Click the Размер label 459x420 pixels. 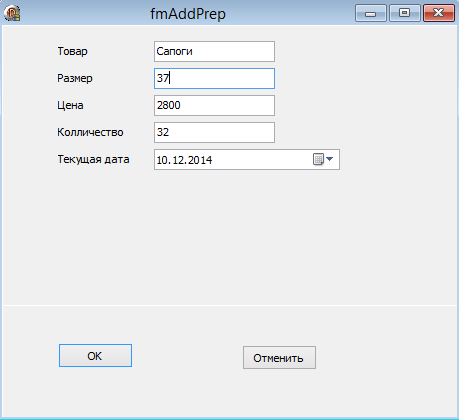click(75, 78)
